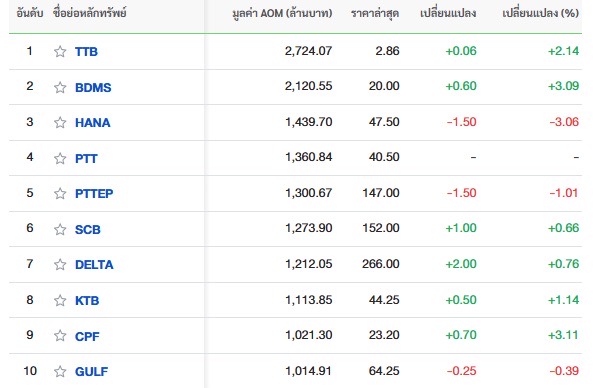Add PTT to favorites via star
This screenshot has width=598, height=388.
60,158
